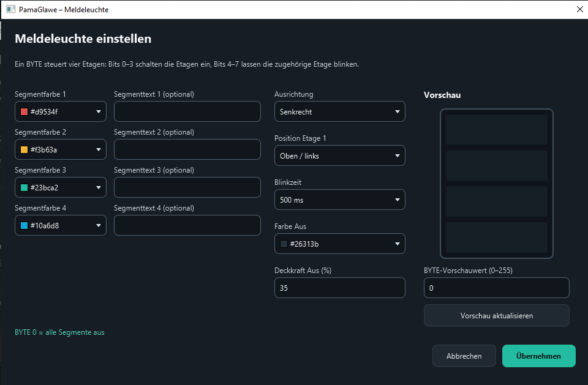Open the Segmentfarbe 3 color dropdown
Viewport: 588px width, 385px height.
[61, 187]
